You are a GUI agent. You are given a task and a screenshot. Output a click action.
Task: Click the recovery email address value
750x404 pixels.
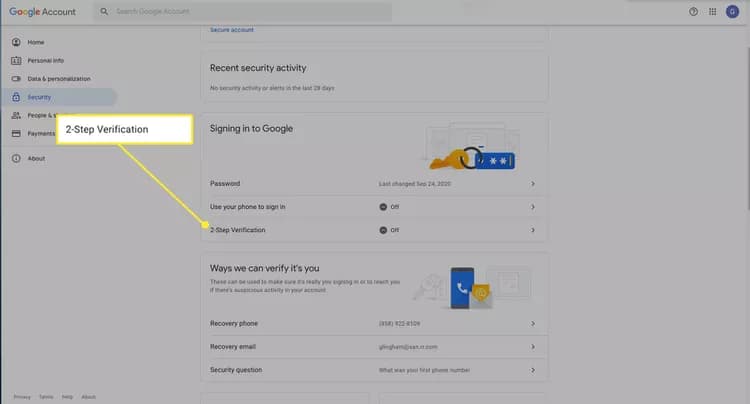[408, 347]
